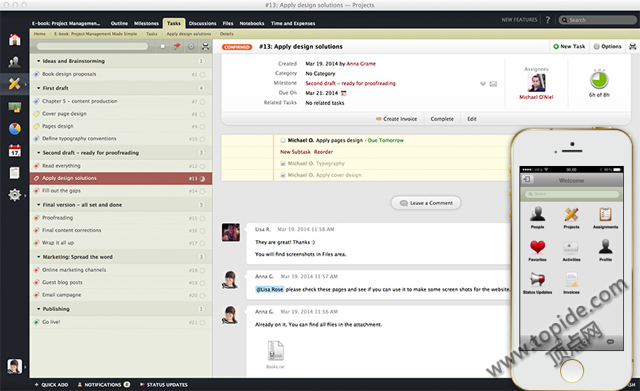Open the Options dropdown
The height and width of the screenshot is (391, 640).
[607, 47]
